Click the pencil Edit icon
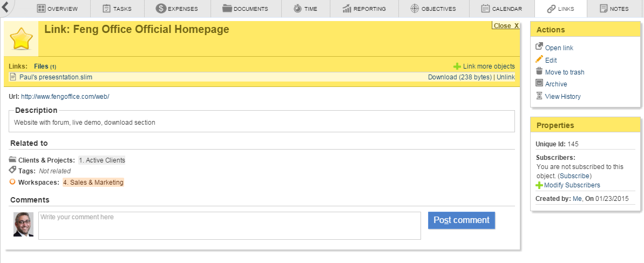The height and width of the screenshot is (263, 644). pyautogui.click(x=539, y=59)
